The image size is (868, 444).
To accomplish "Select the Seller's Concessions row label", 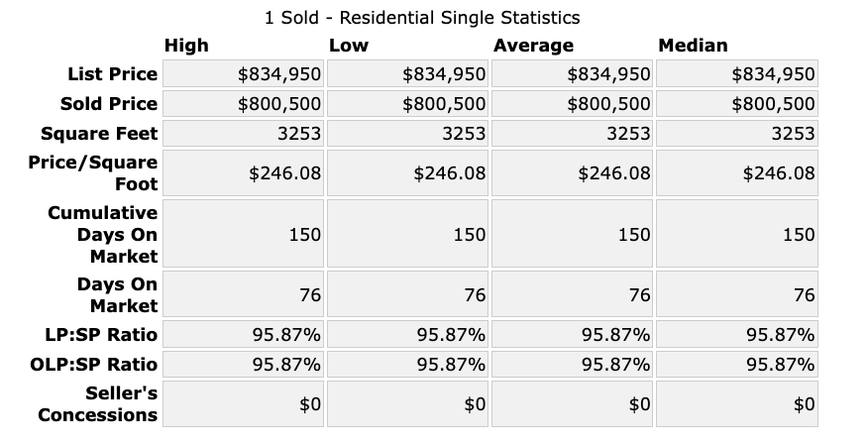I will [x=98, y=403].
